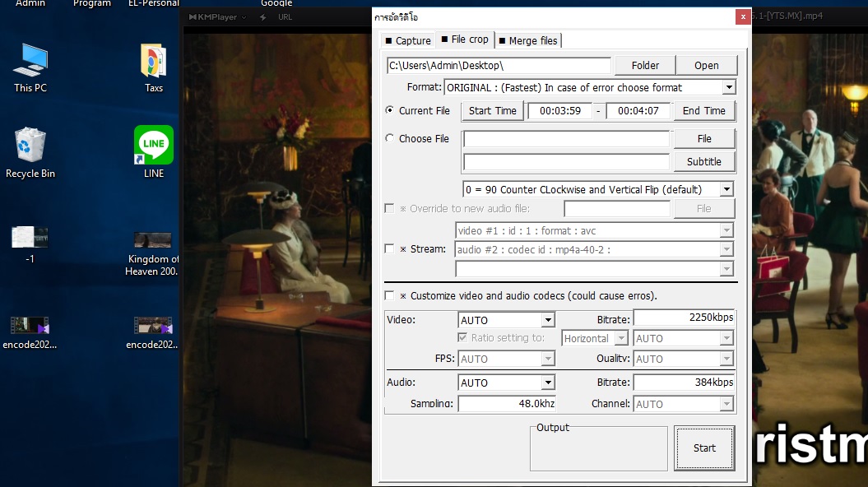Image resolution: width=868 pixels, height=487 pixels.
Task: Expand the Channel AUTO dropdown
Action: [726, 404]
